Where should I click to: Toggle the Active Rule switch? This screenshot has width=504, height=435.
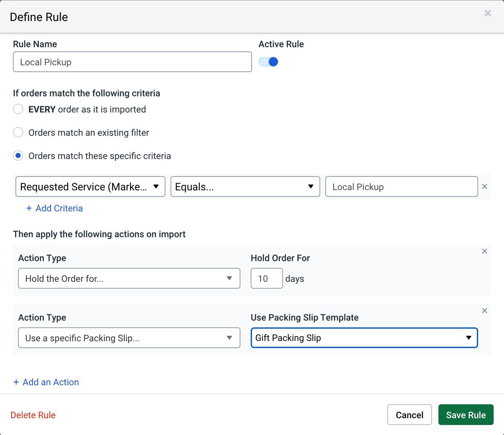(x=268, y=62)
